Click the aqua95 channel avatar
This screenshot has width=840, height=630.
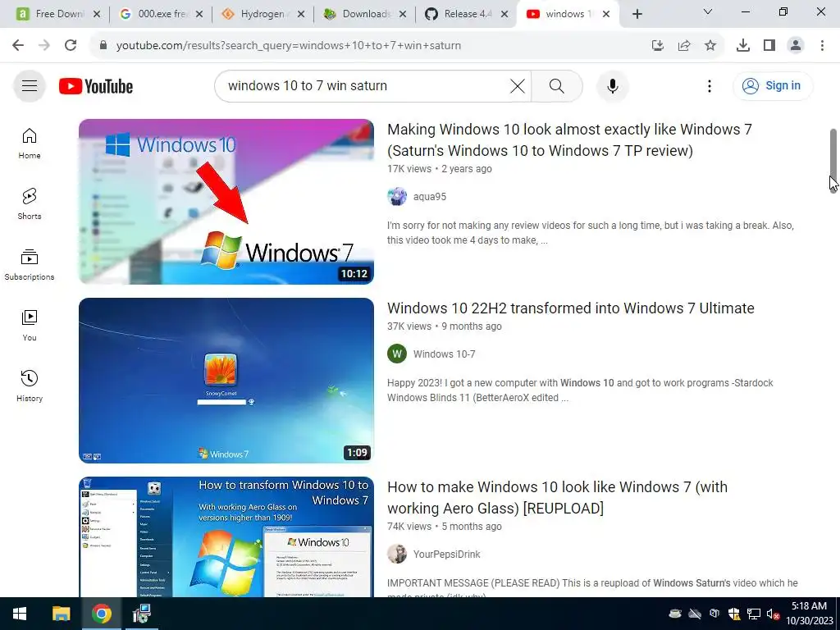click(397, 197)
